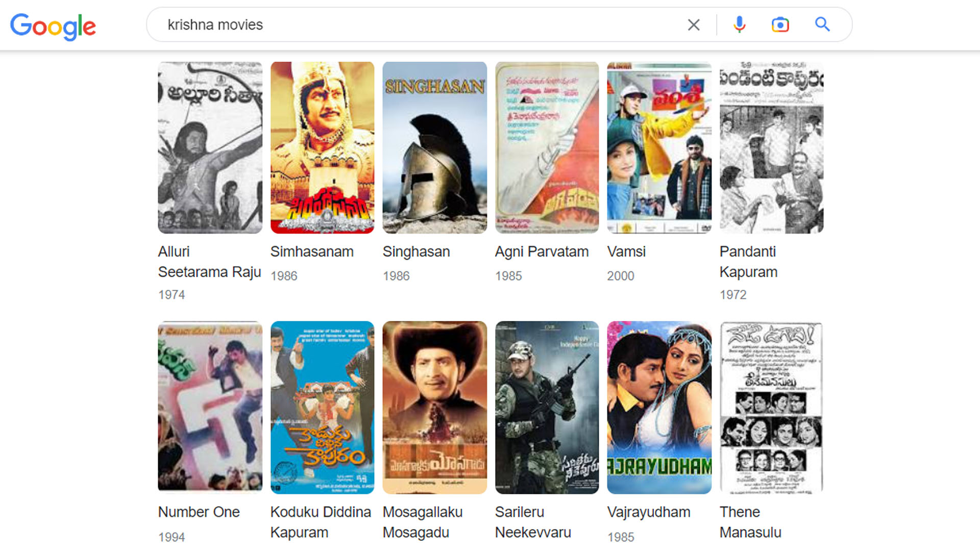Click the year 1986 under Singhasan
This screenshot has height=551, width=980.
[396, 276]
